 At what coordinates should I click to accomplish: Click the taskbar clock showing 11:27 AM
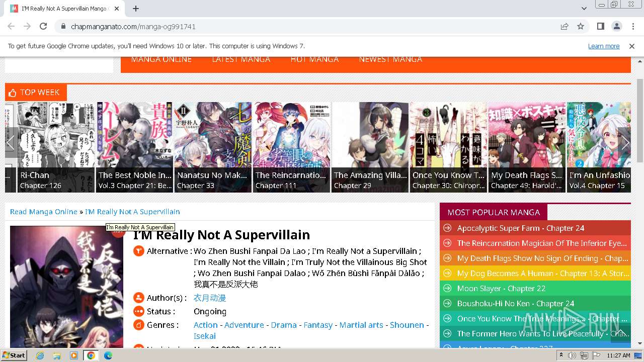coord(618,355)
